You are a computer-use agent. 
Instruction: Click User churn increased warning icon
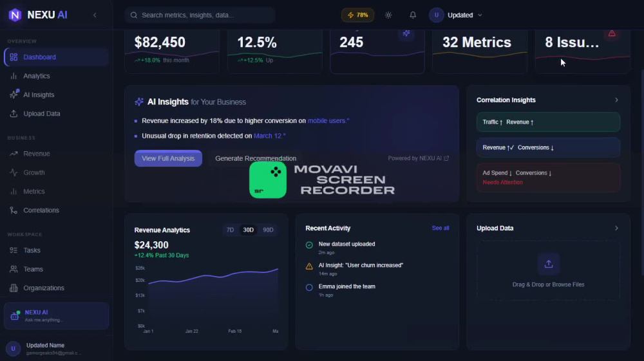309,266
